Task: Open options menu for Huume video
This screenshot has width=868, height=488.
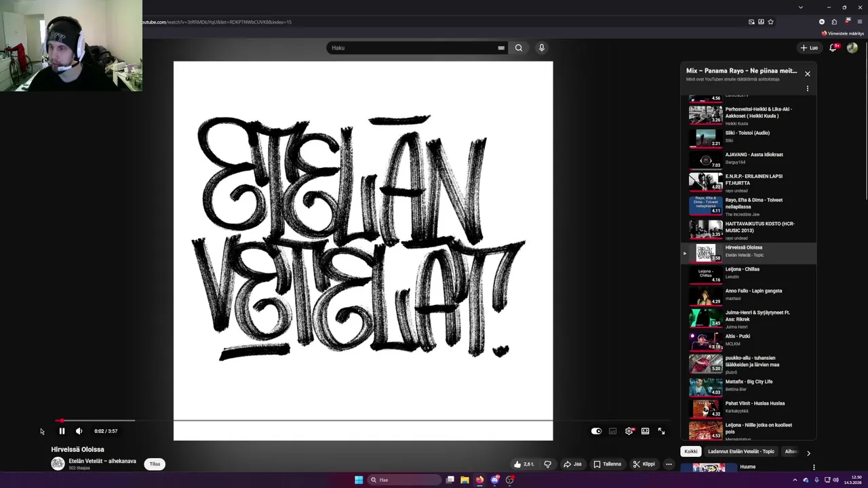Action: click(x=814, y=467)
